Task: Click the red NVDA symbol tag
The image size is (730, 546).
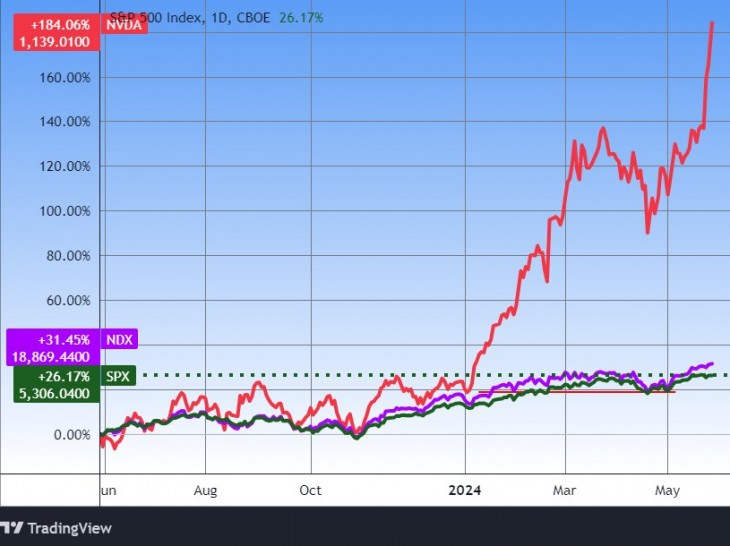Action: click(x=124, y=25)
